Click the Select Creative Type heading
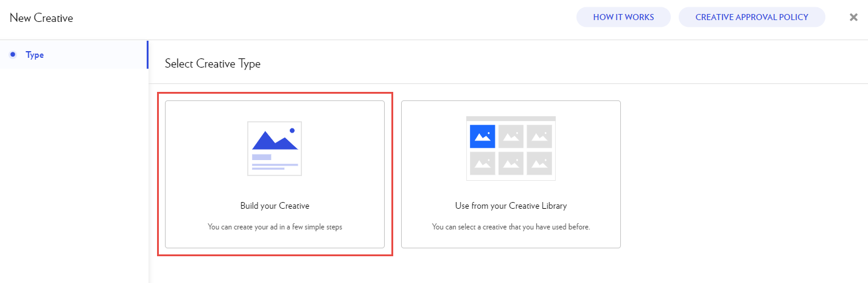This screenshot has height=283, width=868. tap(212, 63)
